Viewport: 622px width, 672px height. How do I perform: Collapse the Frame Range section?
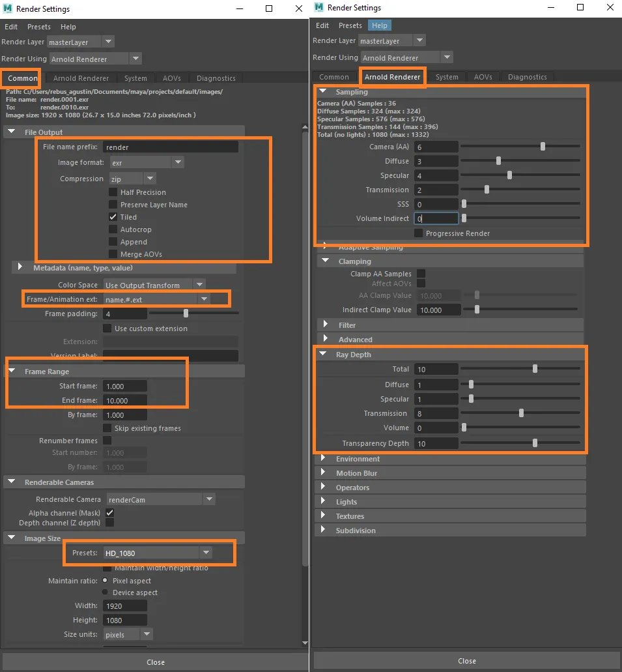point(12,371)
